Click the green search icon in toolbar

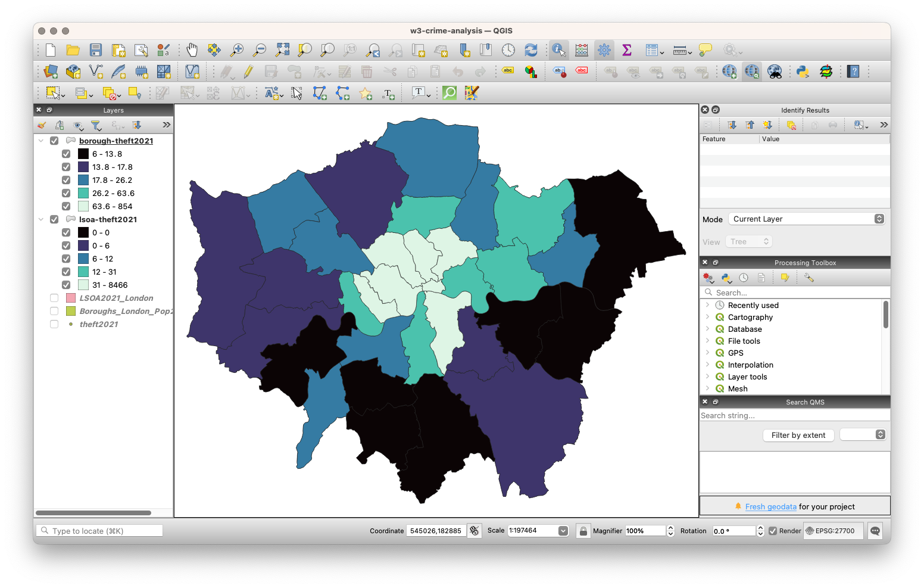(x=449, y=92)
